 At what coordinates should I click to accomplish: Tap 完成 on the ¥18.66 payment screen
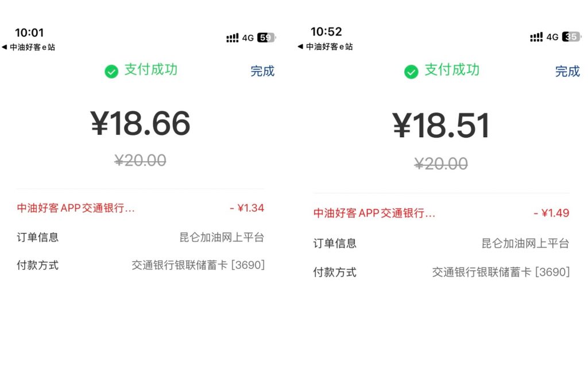tap(262, 71)
